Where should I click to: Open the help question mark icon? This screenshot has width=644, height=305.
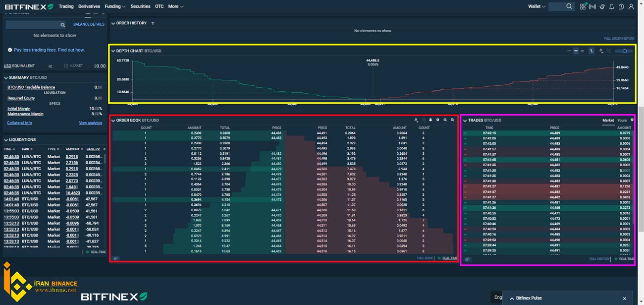[621, 6]
